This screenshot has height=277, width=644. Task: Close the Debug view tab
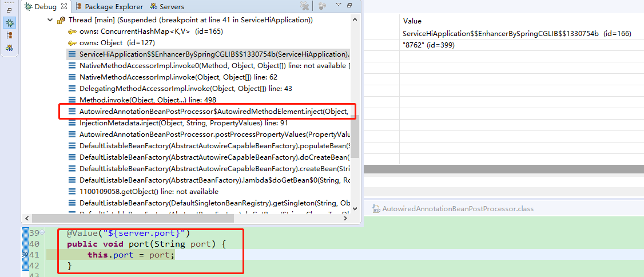pos(63,6)
